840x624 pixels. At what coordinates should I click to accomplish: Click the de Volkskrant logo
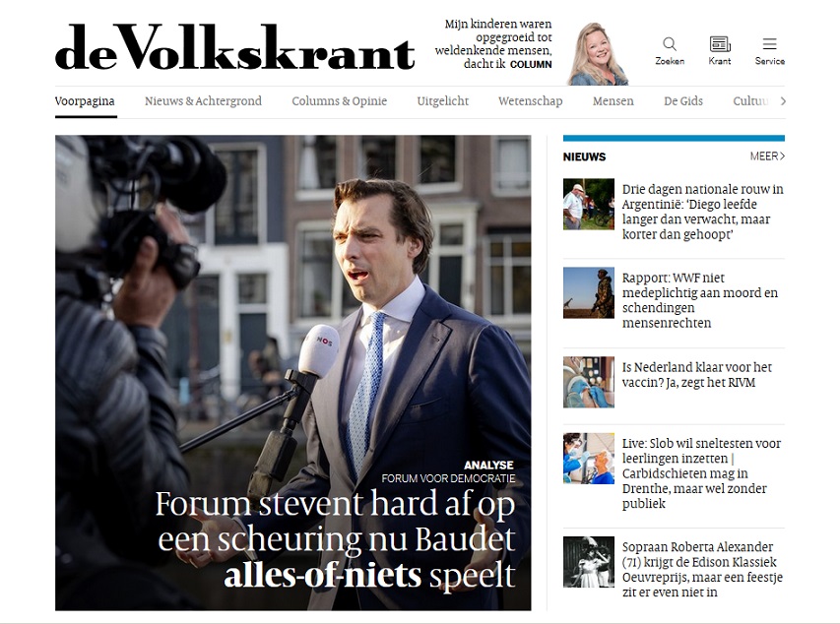click(x=234, y=47)
